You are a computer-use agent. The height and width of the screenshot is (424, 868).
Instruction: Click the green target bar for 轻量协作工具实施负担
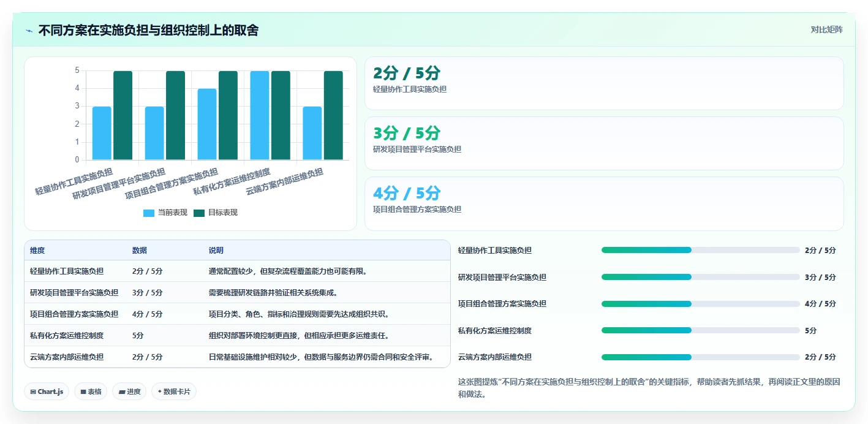point(123,116)
